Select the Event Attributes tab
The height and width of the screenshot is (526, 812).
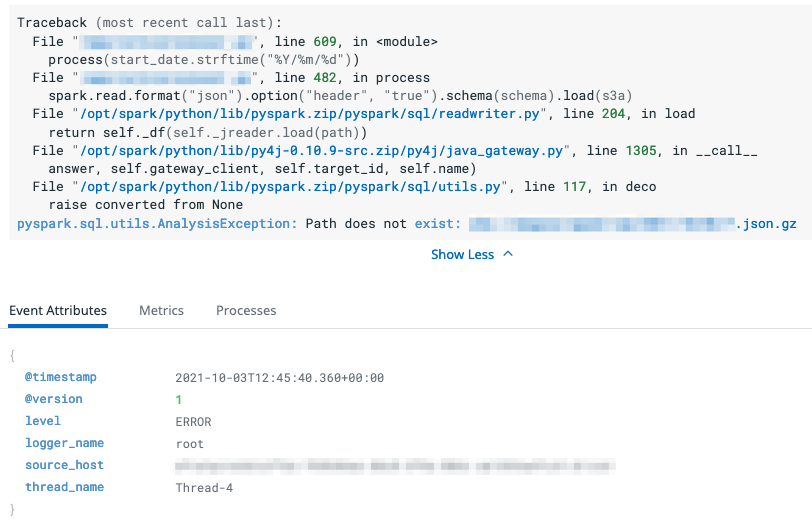[58, 310]
